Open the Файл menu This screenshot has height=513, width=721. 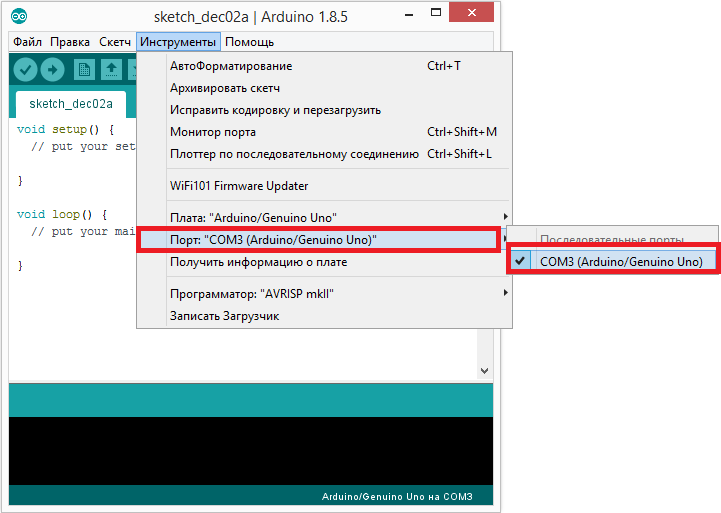click(27, 42)
